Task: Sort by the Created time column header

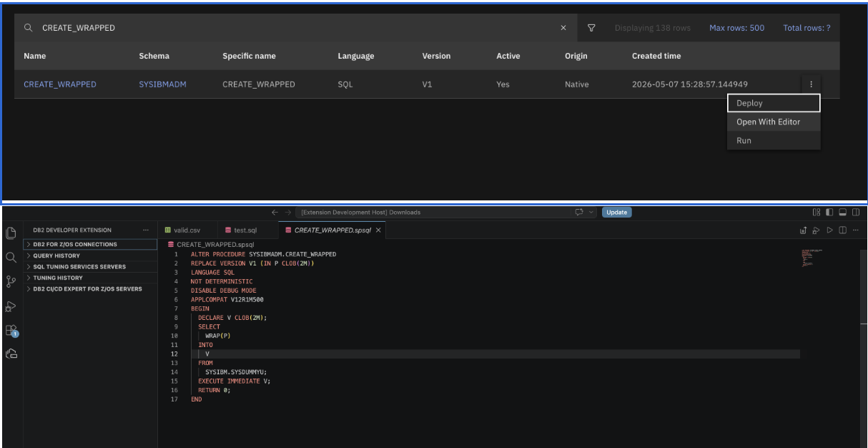Action: (656, 56)
